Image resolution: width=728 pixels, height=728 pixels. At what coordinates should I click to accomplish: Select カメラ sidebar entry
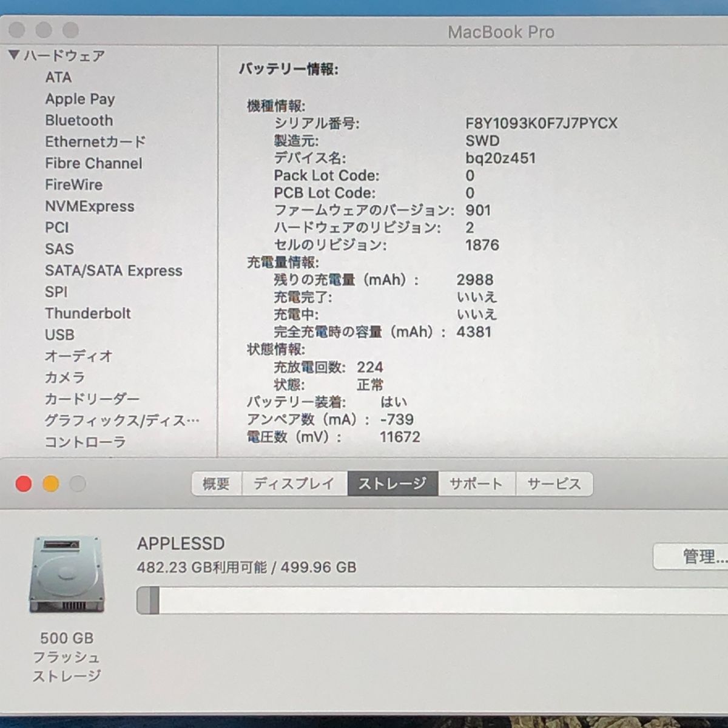pos(64,377)
